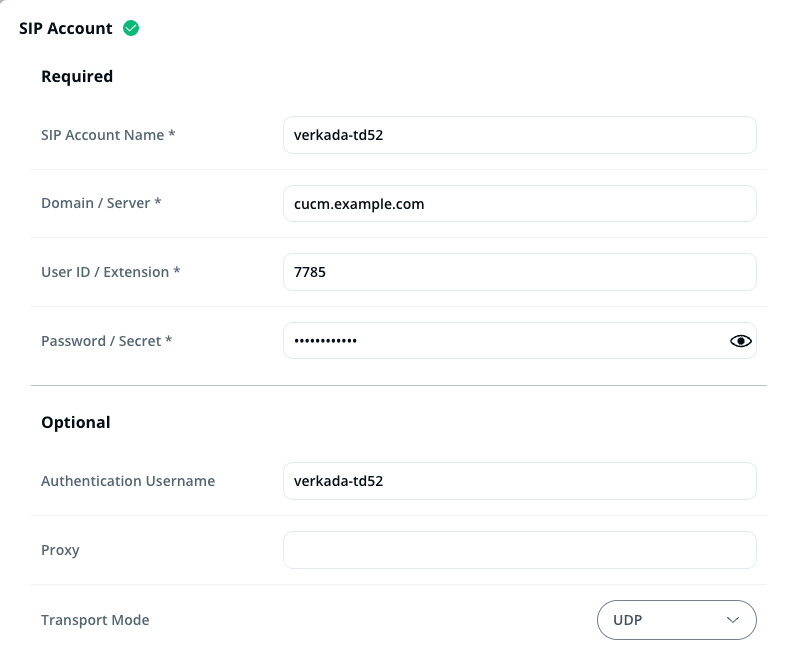Focus the SIP Account Name field
The width and height of the screenshot is (796, 661).
click(519, 135)
